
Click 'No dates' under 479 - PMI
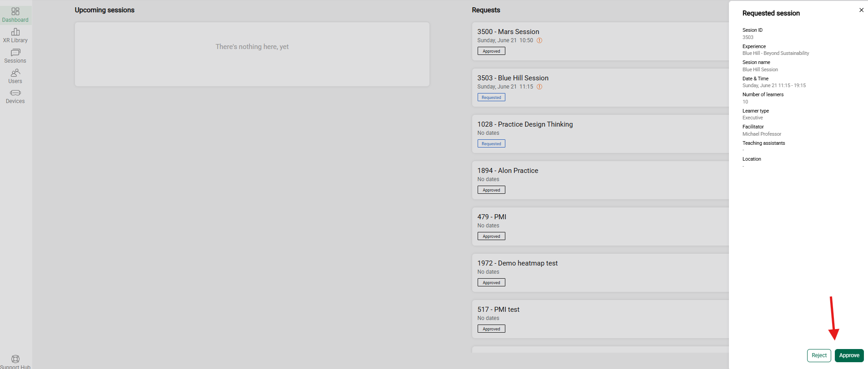click(x=488, y=226)
